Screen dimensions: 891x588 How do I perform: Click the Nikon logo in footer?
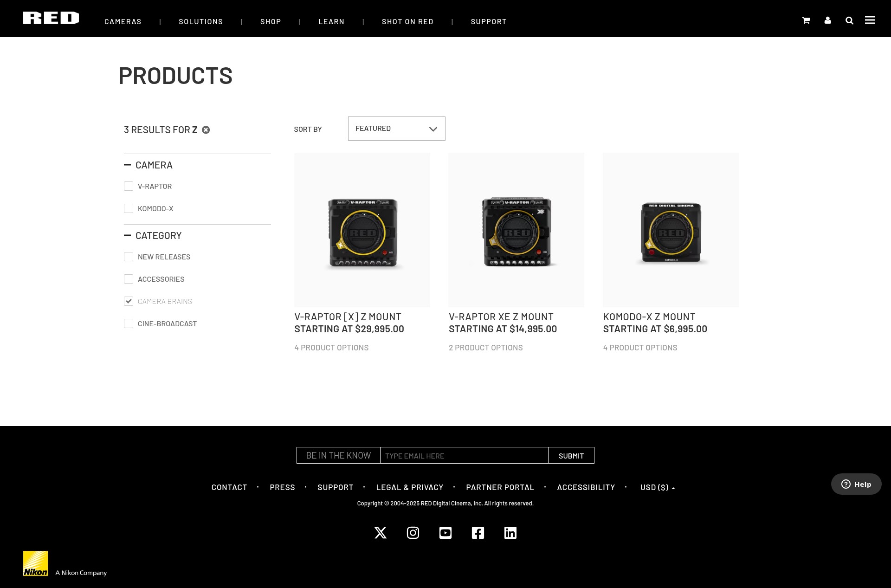pyautogui.click(x=36, y=563)
